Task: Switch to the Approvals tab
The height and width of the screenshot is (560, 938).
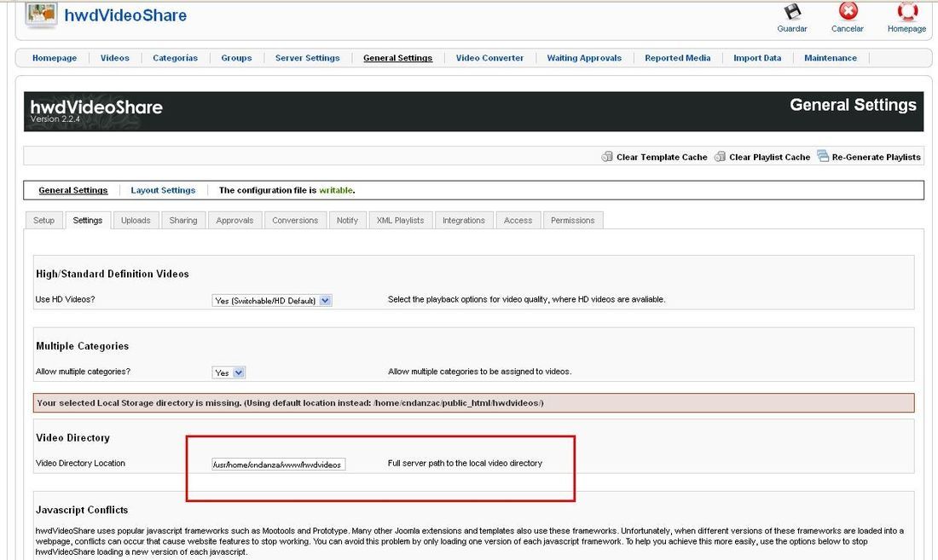Action: pos(234,220)
